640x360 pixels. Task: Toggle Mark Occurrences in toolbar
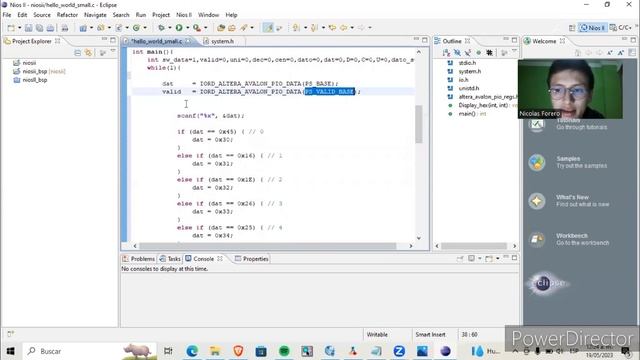point(268,28)
